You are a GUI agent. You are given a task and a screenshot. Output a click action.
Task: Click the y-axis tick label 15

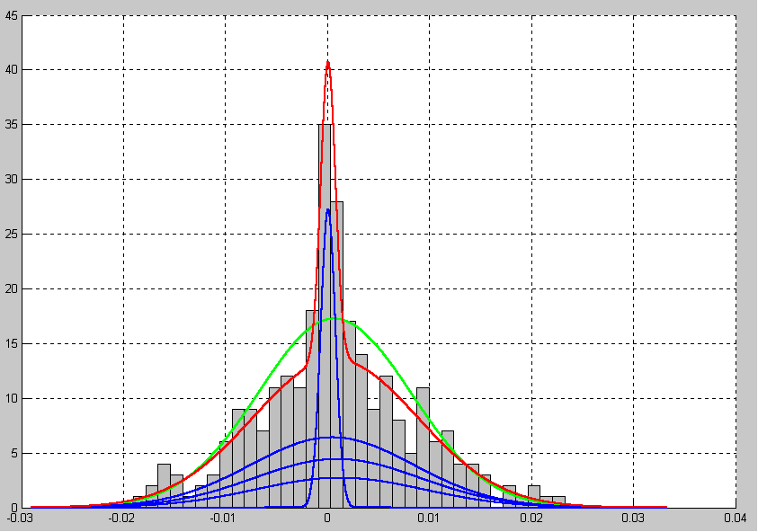[11, 344]
